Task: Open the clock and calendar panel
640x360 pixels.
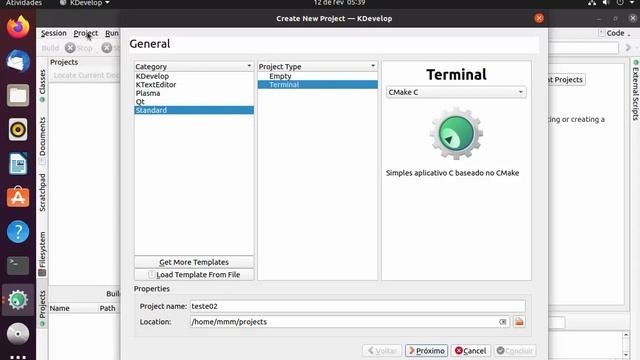Action: (x=340, y=3)
